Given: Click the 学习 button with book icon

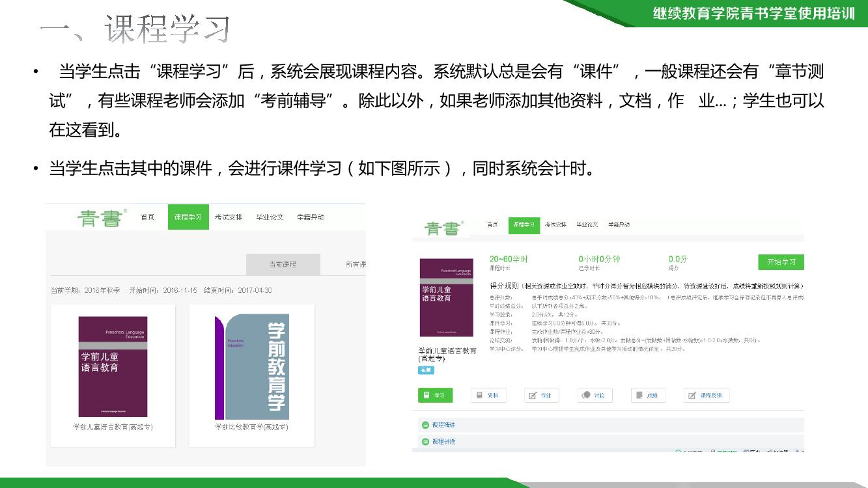Looking at the screenshot, I should point(435,395).
